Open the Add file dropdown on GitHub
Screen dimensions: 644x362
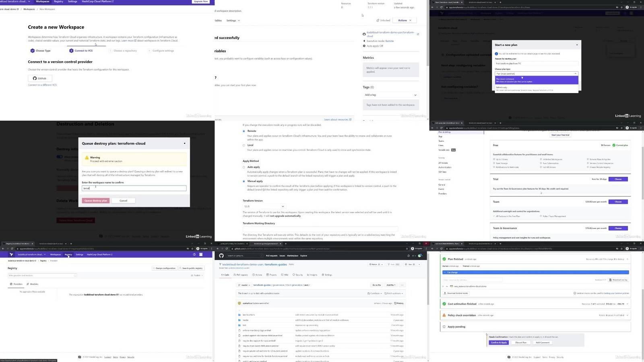pos(391,285)
